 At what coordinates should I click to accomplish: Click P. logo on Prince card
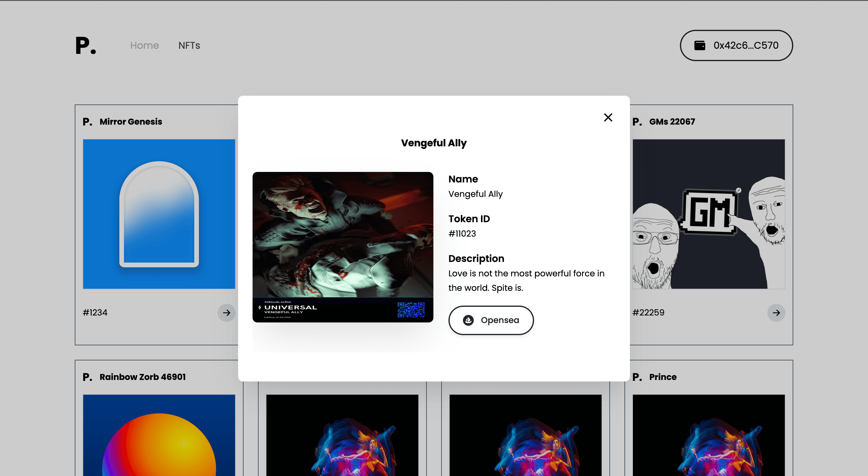[637, 377]
